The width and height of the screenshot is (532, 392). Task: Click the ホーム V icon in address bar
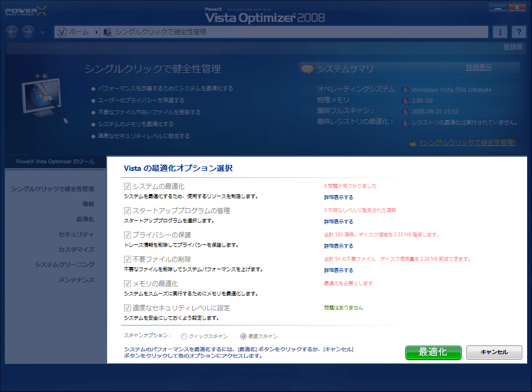[62, 32]
